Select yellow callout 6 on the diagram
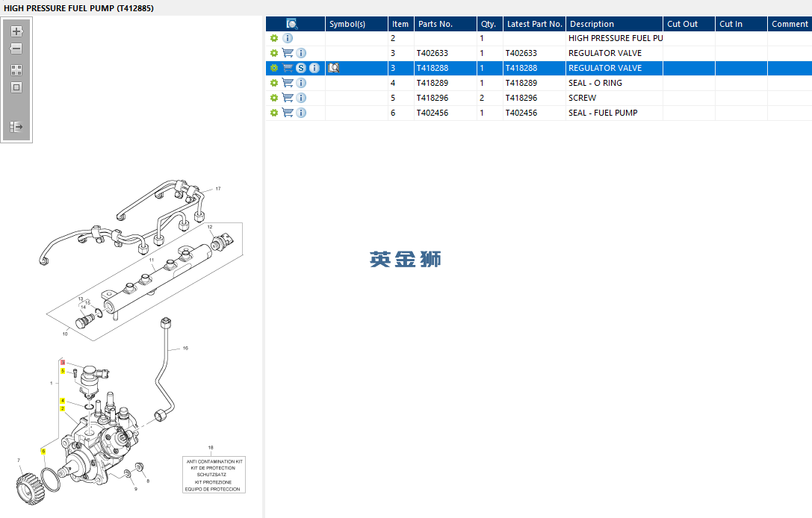812x518 pixels. [x=43, y=452]
